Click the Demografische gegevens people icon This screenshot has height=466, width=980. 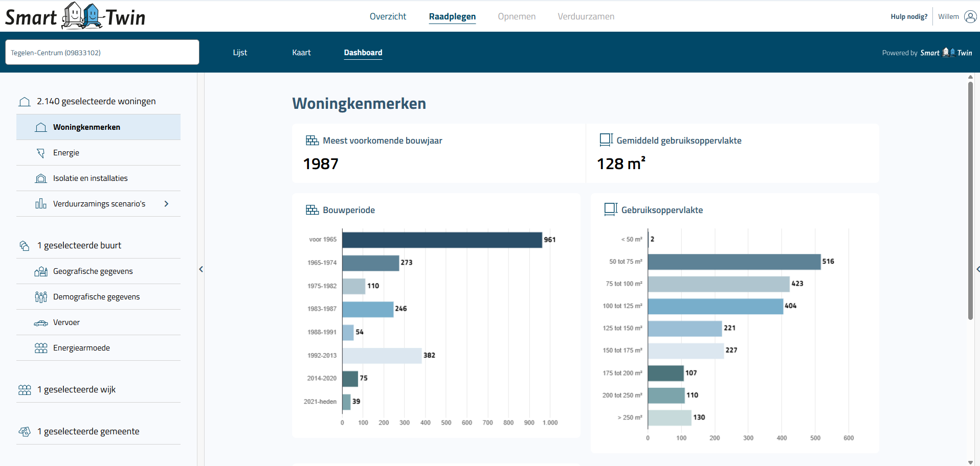pyautogui.click(x=40, y=296)
